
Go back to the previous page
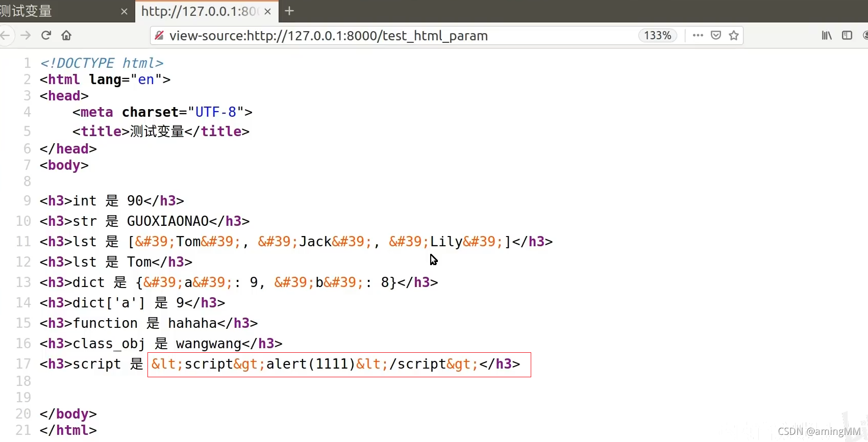(x=5, y=36)
